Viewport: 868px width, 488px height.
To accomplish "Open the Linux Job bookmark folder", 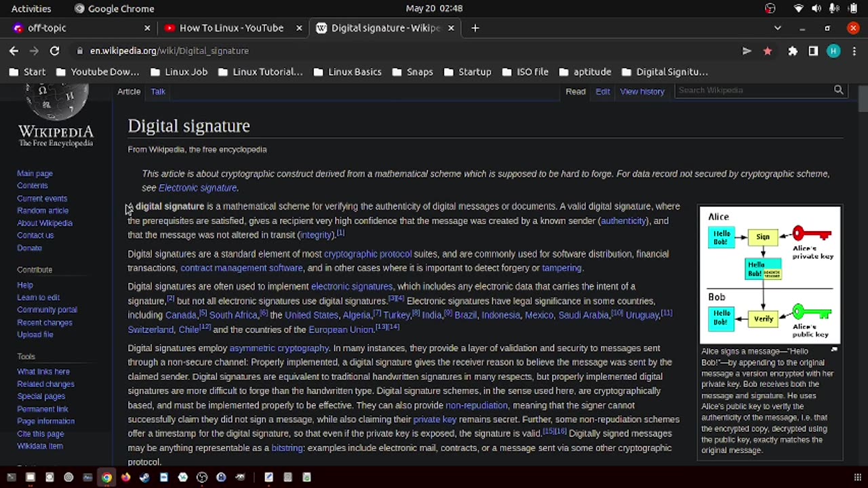I will pyautogui.click(x=179, y=72).
